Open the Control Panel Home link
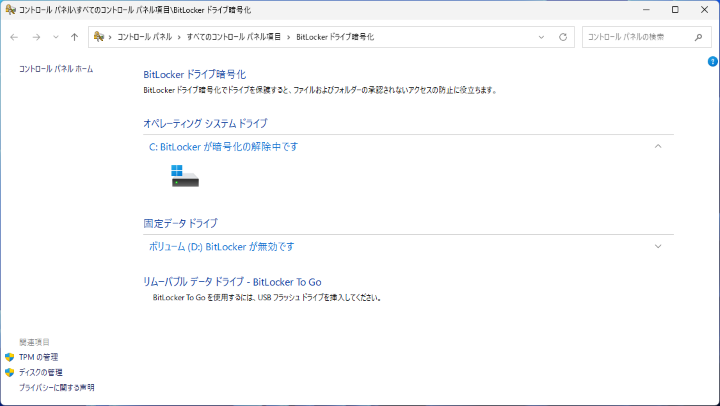This screenshot has width=720, height=406. [56, 68]
